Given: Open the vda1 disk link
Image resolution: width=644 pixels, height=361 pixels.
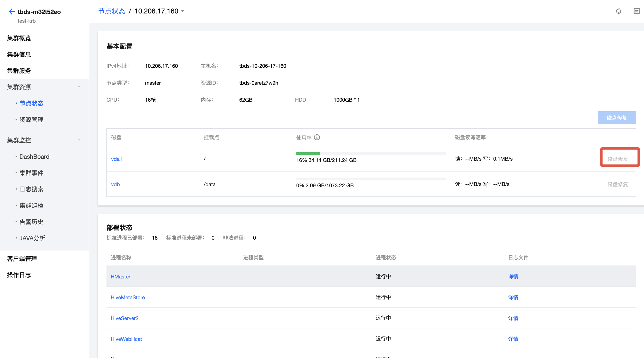Looking at the screenshot, I should click(x=116, y=159).
